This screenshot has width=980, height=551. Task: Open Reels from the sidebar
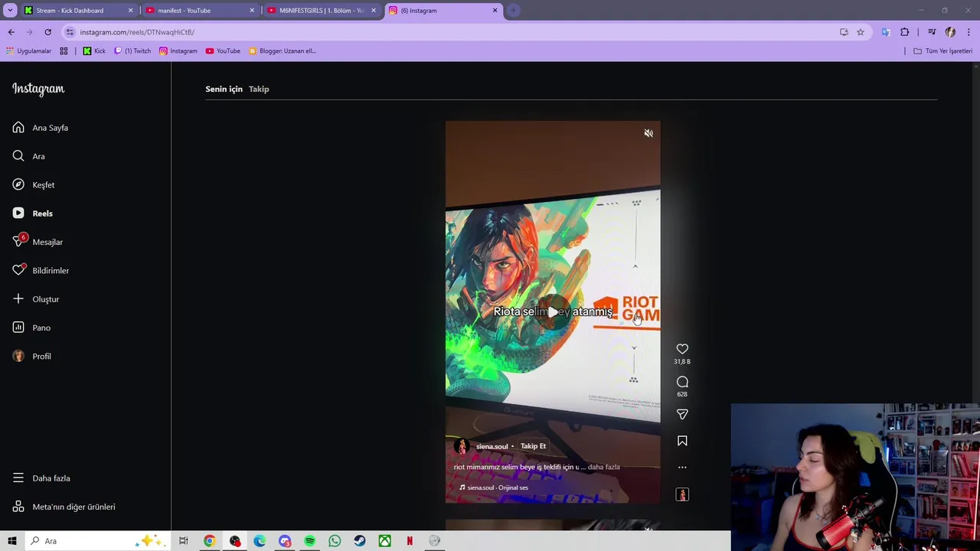point(33,214)
